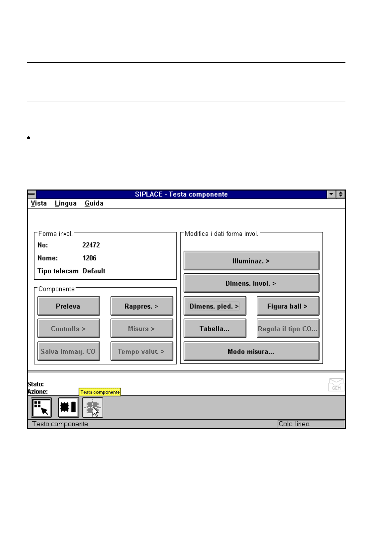The width and height of the screenshot is (392, 556).
Task: Expand the Dimens. invol. options
Action: click(251, 283)
